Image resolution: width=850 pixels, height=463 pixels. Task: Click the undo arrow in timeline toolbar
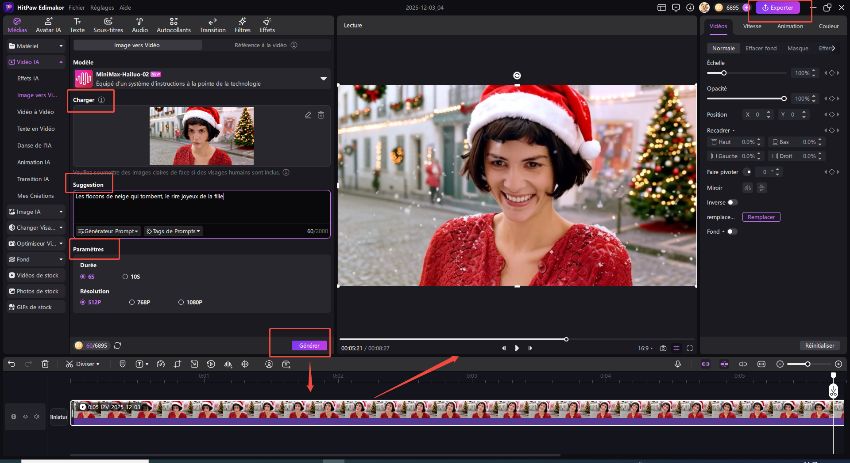pos(12,364)
